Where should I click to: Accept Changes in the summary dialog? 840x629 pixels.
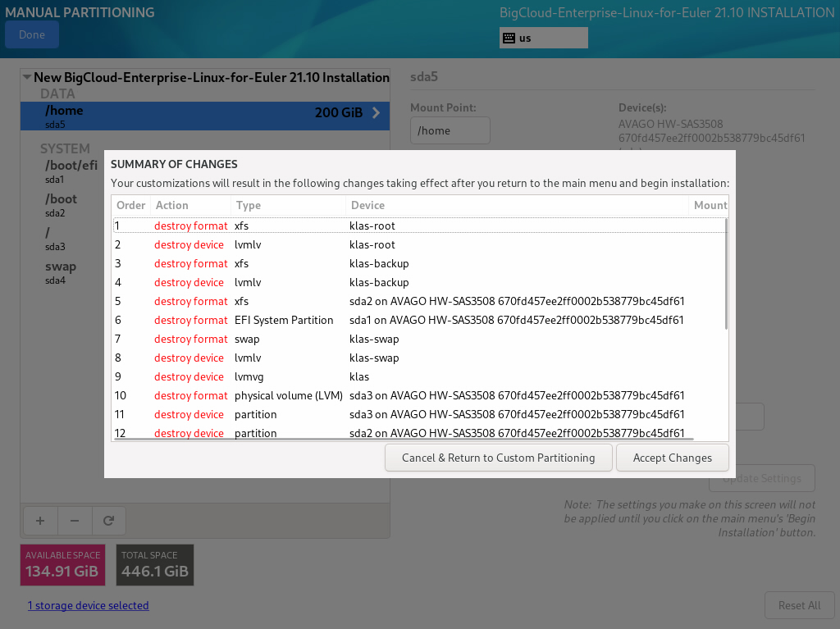click(x=673, y=458)
